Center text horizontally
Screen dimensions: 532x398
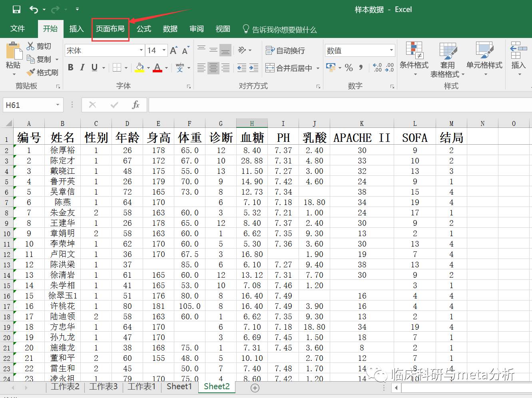click(x=213, y=68)
